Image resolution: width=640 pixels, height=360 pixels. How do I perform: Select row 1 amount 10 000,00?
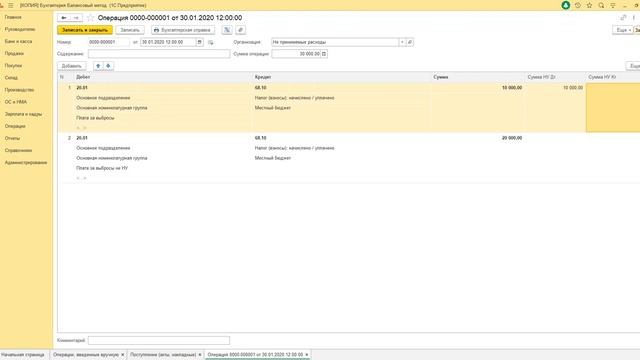[512, 88]
